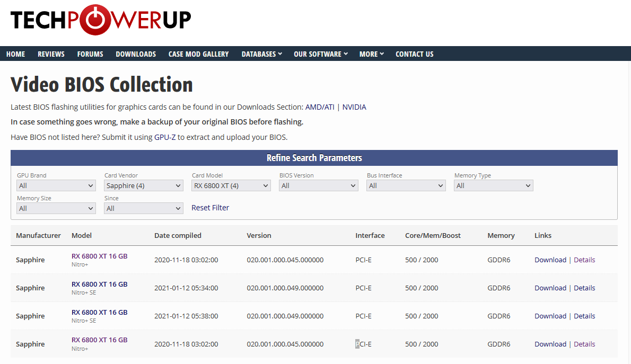The image size is (631, 364).
Task: View Details for BIOS compiled 2021-01-12 05:38:00
Action: 584,316
